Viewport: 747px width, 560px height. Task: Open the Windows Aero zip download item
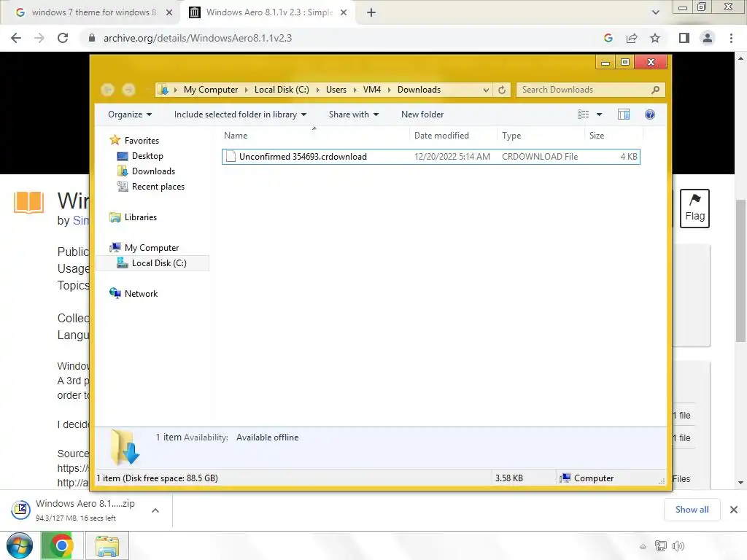click(75, 510)
